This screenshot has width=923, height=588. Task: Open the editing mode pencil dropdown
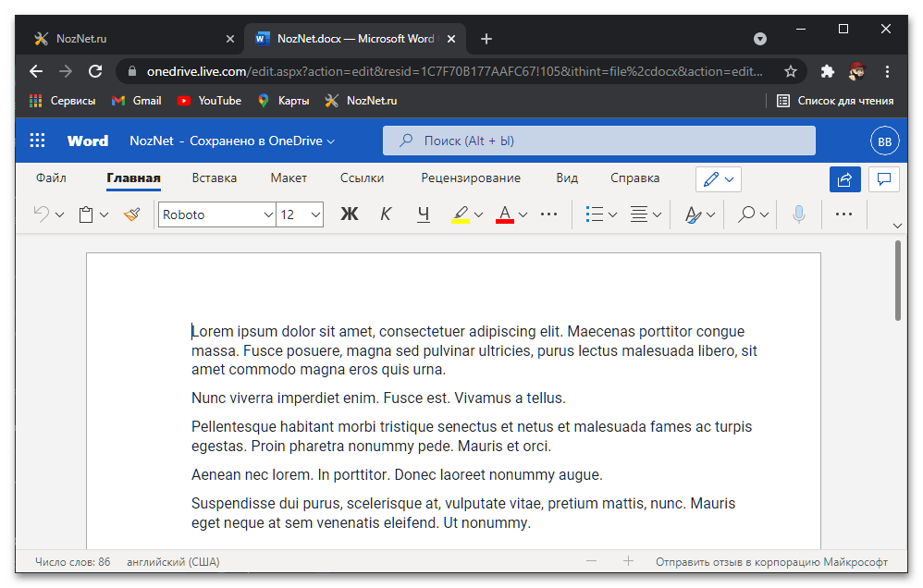[x=719, y=179]
